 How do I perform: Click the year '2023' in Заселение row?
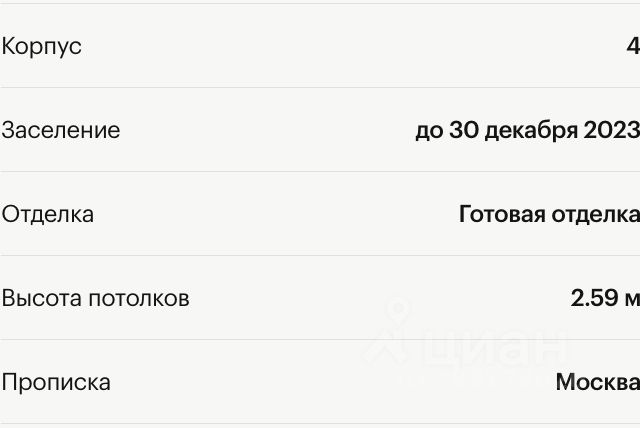(611, 130)
